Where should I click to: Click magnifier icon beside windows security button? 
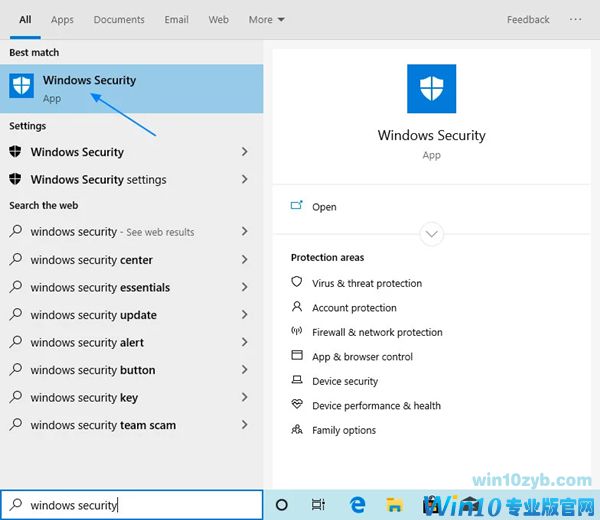point(16,369)
